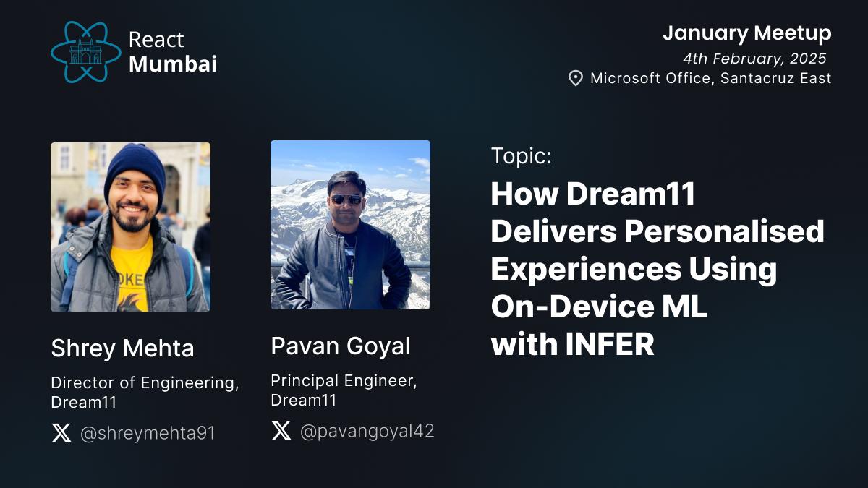868x488 pixels.
Task: Select Shrey Mehta's photo
Action: coord(130,227)
